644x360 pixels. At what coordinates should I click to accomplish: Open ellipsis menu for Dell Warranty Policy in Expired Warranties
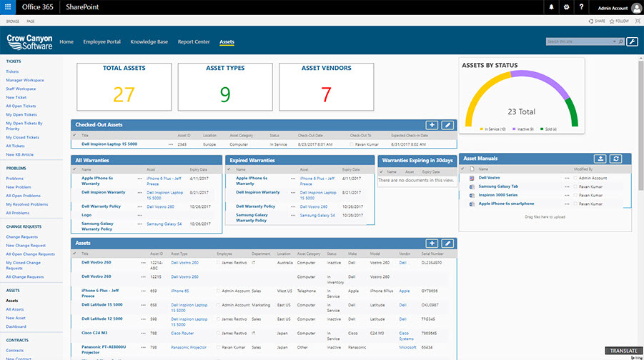pyautogui.click(x=293, y=207)
